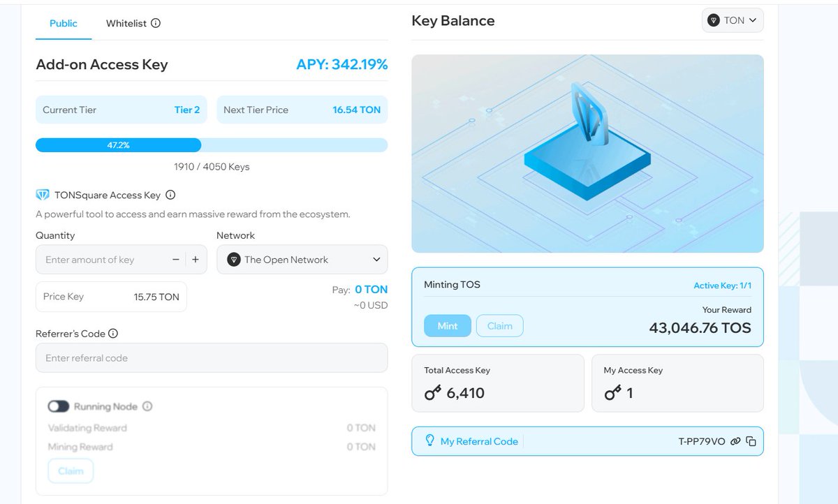Image resolution: width=838 pixels, height=504 pixels.
Task: Click the referral code input field
Action: [x=212, y=357]
